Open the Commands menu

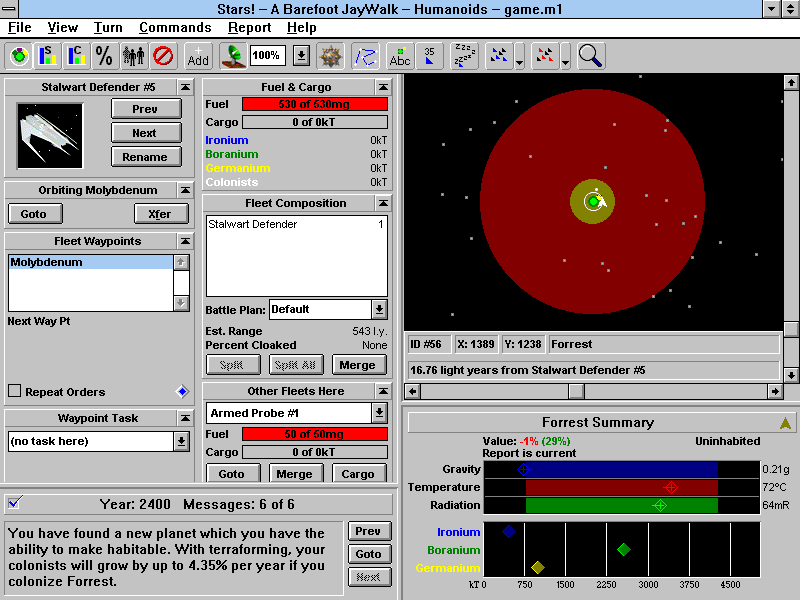(x=175, y=28)
